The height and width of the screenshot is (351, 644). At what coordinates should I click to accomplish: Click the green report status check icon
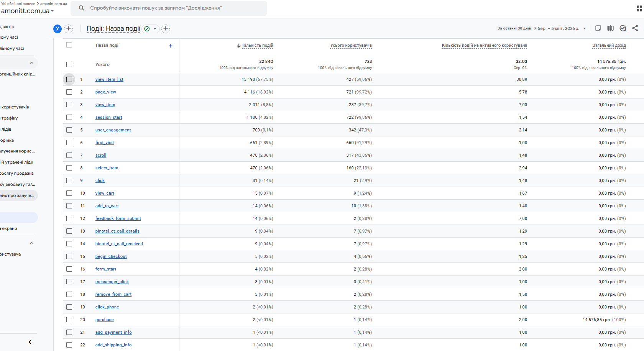(147, 29)
